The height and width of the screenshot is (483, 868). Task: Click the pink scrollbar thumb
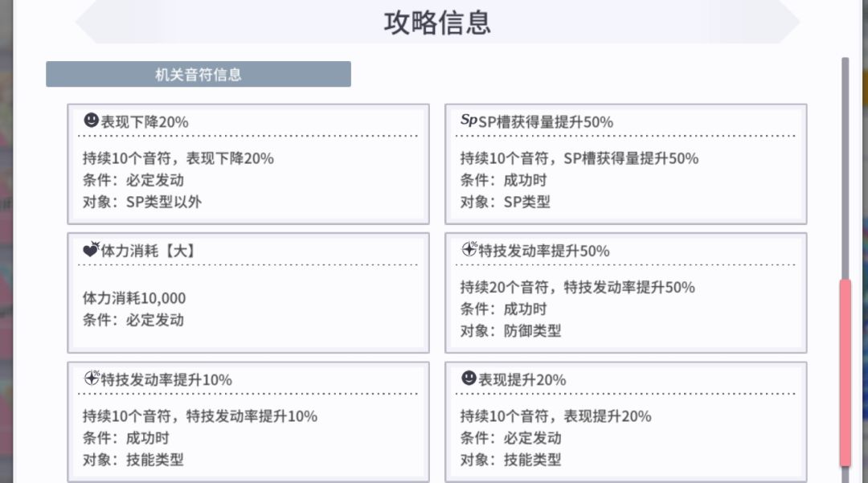pyautogui.click(x=845, y=372)
